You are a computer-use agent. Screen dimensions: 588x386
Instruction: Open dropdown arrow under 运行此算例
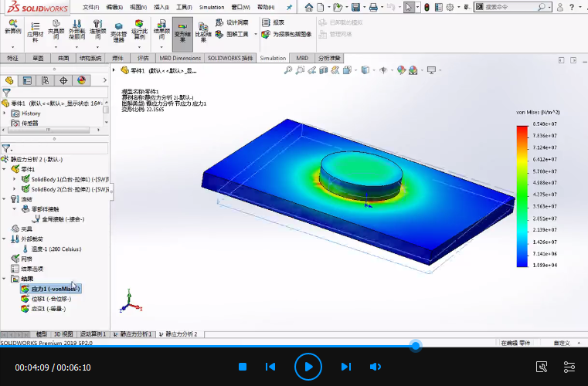139,47
